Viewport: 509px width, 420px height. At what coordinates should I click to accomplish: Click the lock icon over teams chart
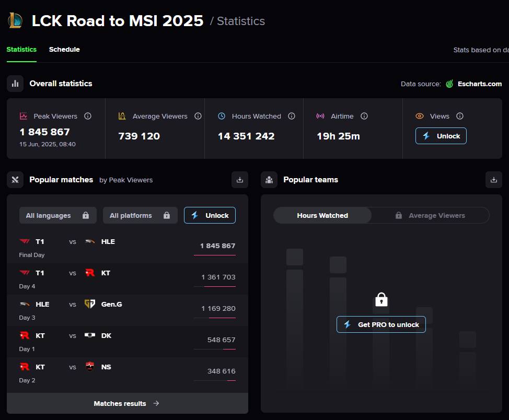click(381, 299)
